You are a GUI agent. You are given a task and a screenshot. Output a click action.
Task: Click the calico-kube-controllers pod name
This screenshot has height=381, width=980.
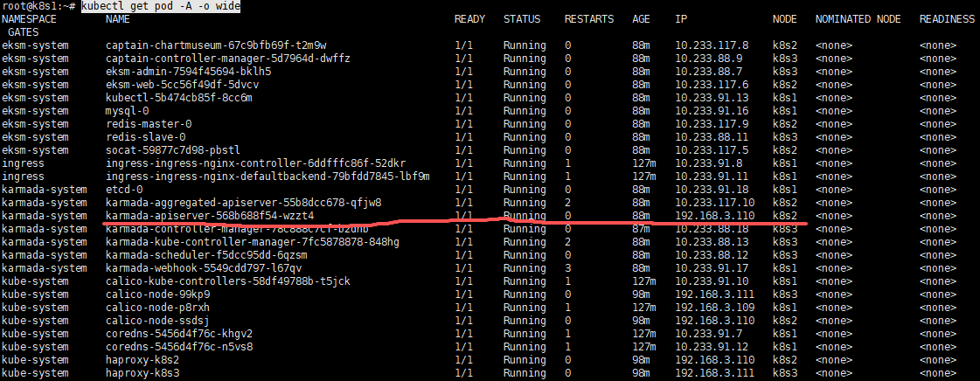pyautogui.click(x=227, y=281)
